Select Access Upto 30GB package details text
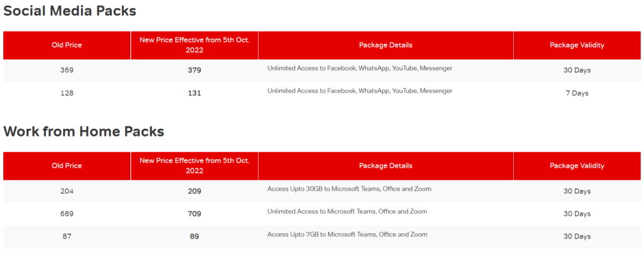The image size is (644, 257). pyautogui.click(x=349, y=189)
